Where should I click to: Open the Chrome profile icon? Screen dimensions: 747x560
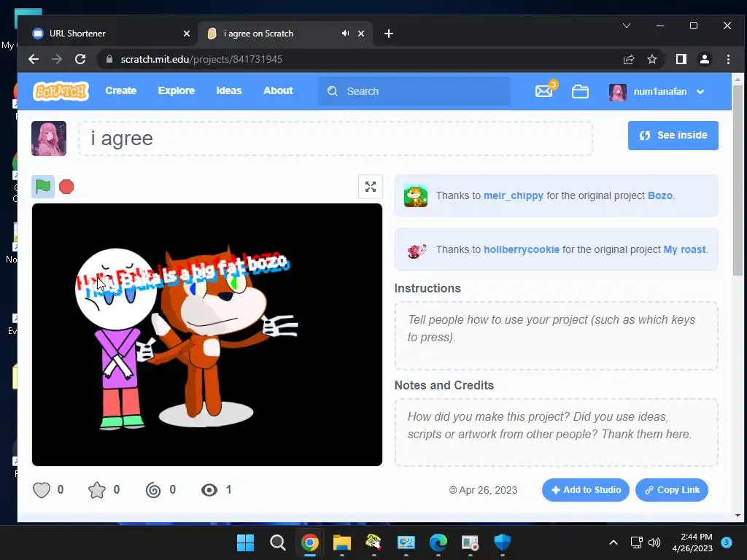(x=705, y=59)
